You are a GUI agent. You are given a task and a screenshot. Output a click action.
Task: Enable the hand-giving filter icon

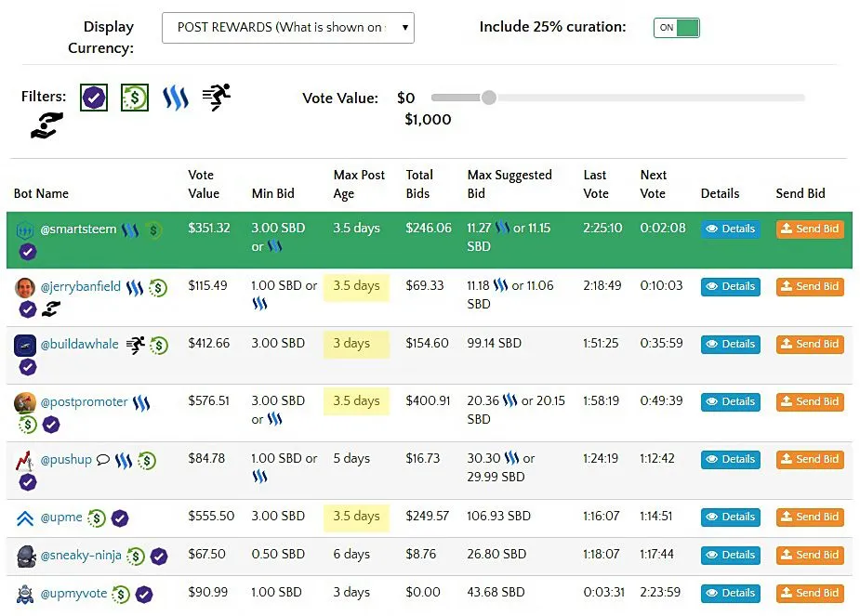[x=46, y=125]
